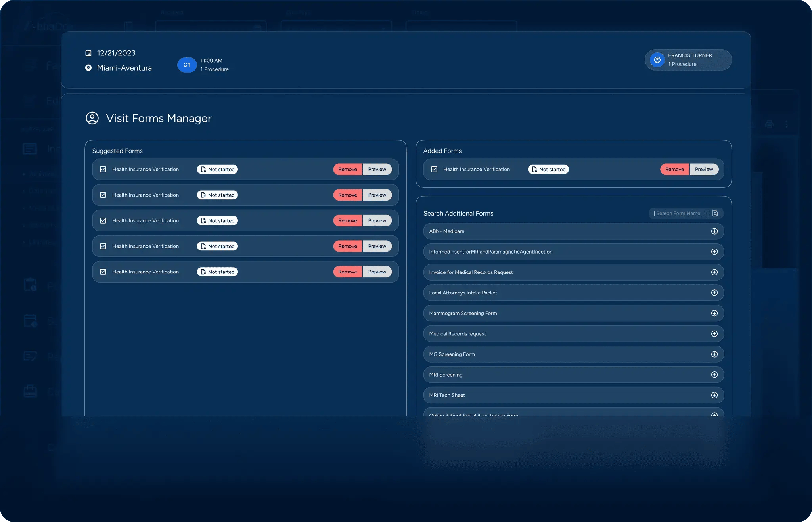Click the blue CT modality badge
The width and height of the screenshot is (812, 522).
[187, 65]
